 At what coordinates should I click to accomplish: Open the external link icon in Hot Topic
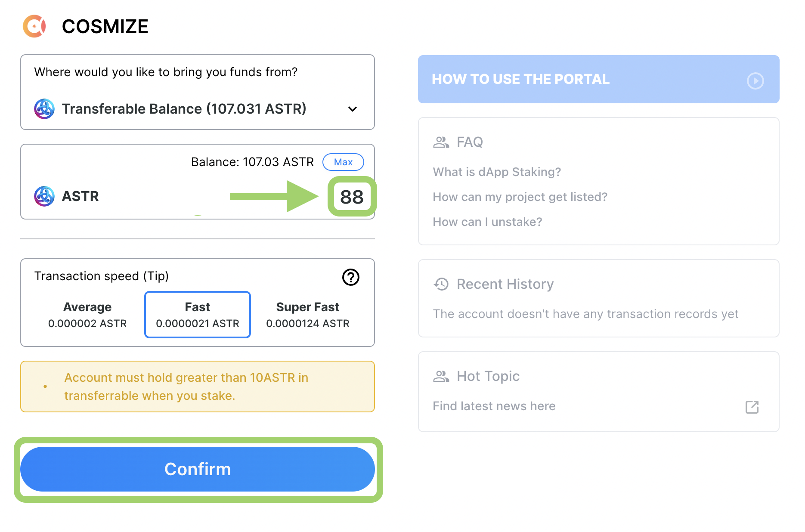(x=752, y=407)
